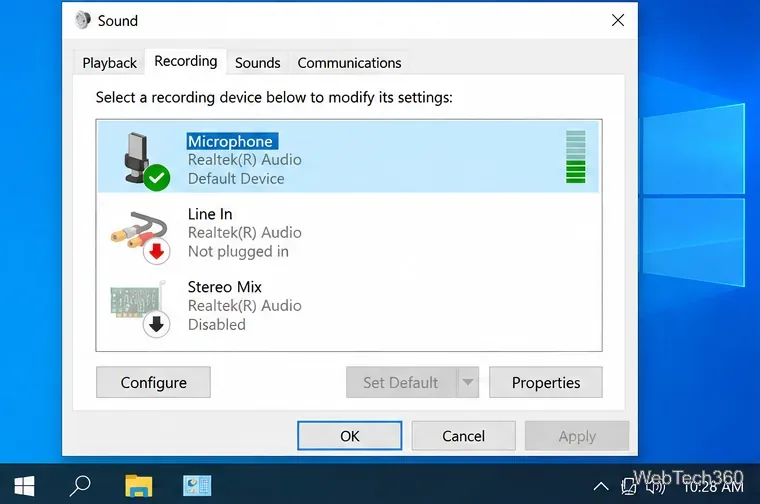The width and height of the screenshot is (760, 504).
Task: Open microphone Properties
Action: [x=546, y=382]
